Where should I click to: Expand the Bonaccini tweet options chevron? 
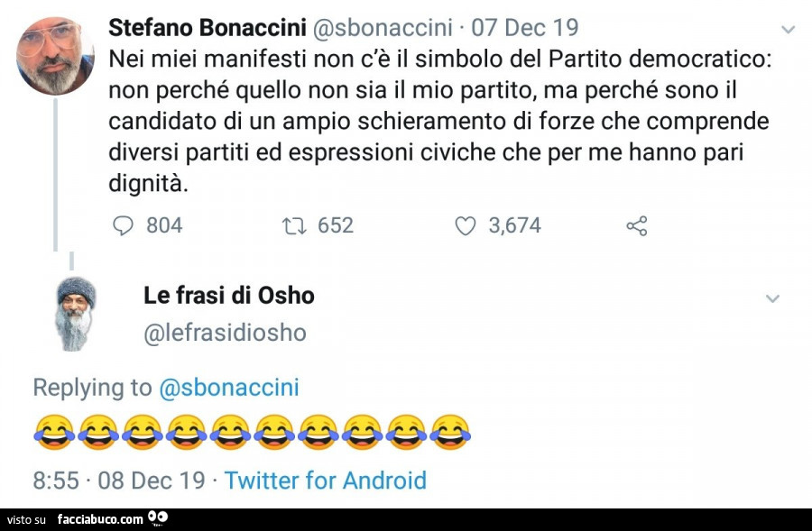pyautogui.click(x=788, y=30)
